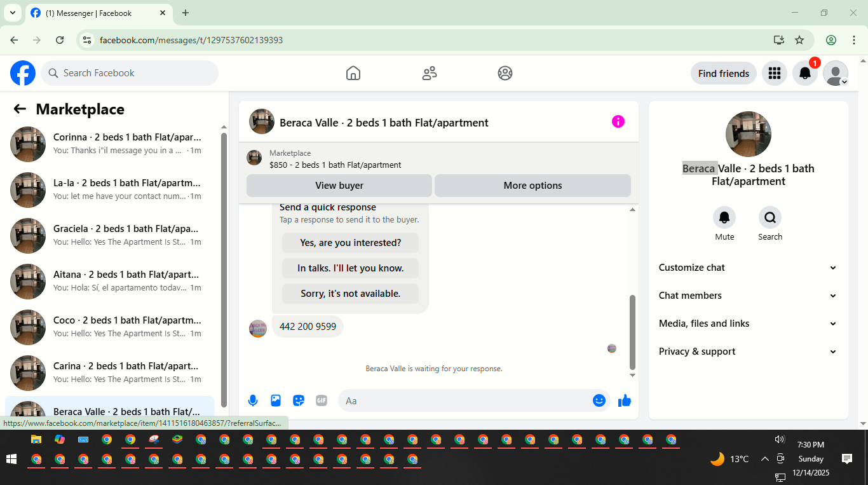Click the Search Facebook field

point(130,73)
